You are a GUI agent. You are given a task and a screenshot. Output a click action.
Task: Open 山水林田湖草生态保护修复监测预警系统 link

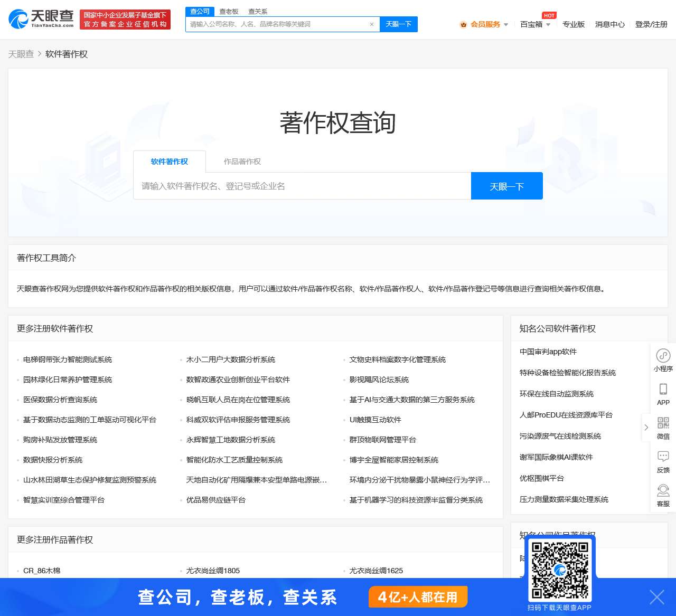pos(90,480)
